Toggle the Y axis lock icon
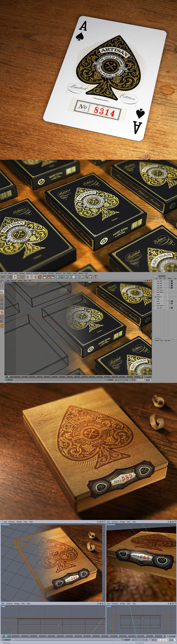The image size is (177, 644). pyautogui.click(x=32, y=277)
